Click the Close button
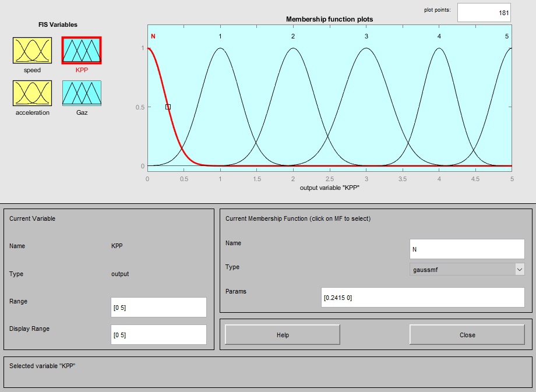Viewport: 536px width, 392px height. 467,335
